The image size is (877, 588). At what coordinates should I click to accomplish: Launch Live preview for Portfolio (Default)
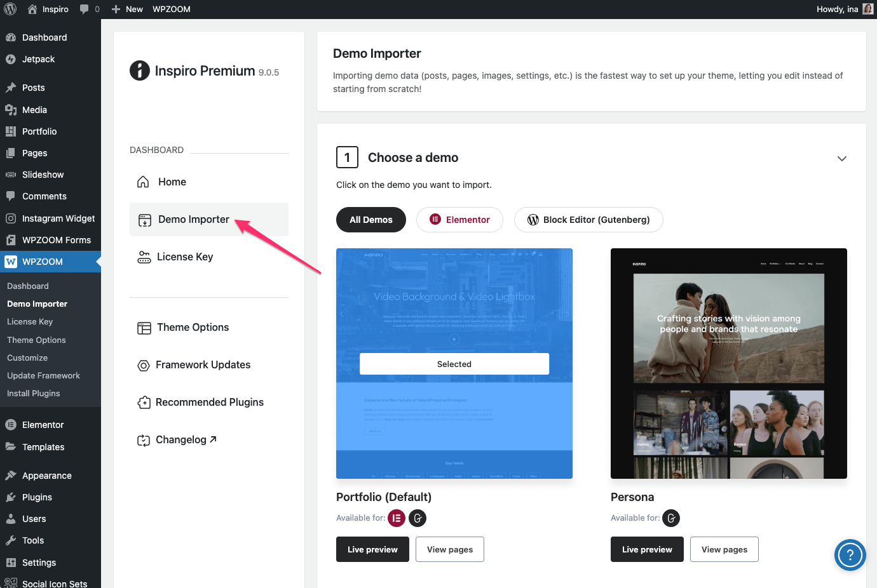coord(372,549)
